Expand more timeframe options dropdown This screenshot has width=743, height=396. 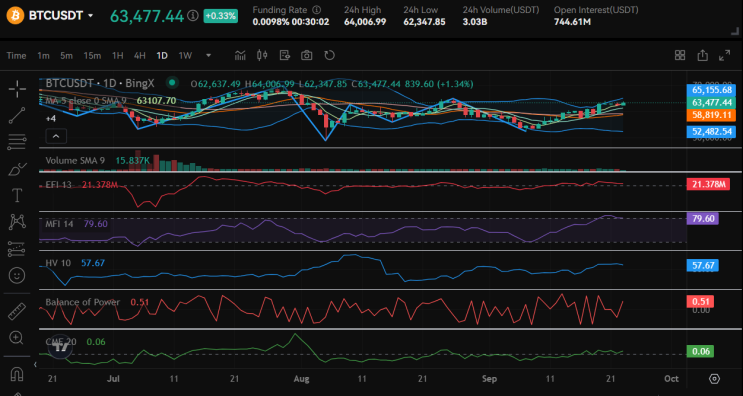[208, 55]
